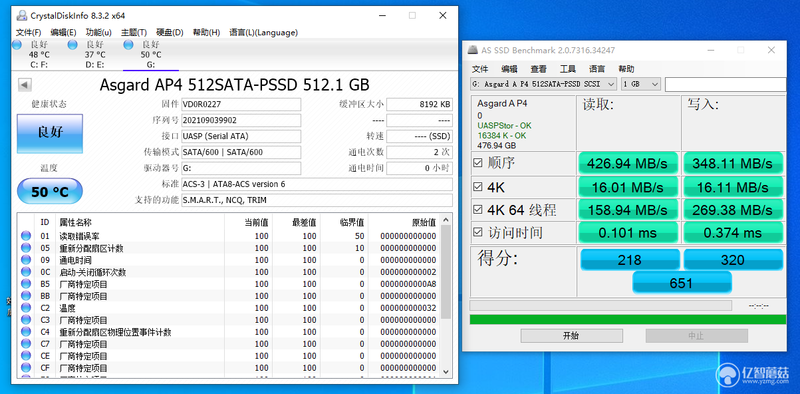The image size is (800, 394).
Task: Open 编辑 menu in AS SSD Benchmark
Action: click(509, 69)
